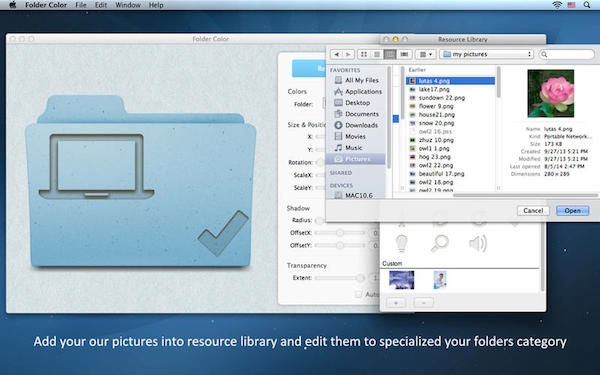Open the arrange items dropdown
Image resolution: width=600 pixels, height=375 pixels.
tap(426, 54)
